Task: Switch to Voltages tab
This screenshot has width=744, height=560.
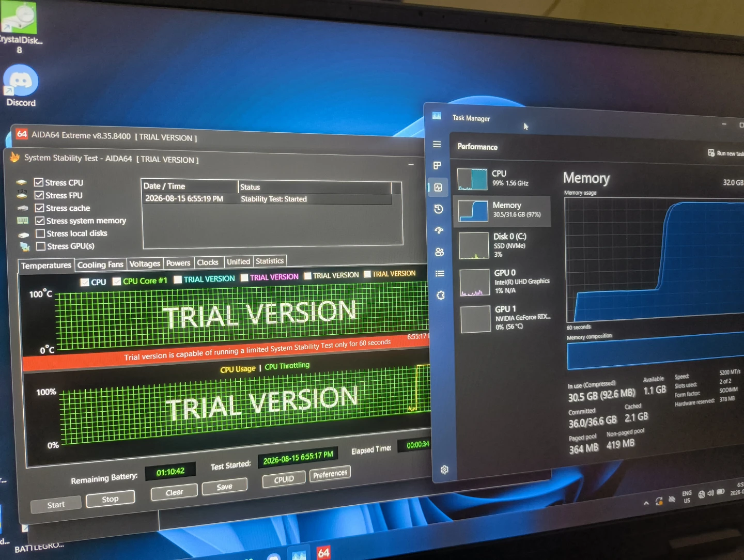Action: [x=145, y=264]
